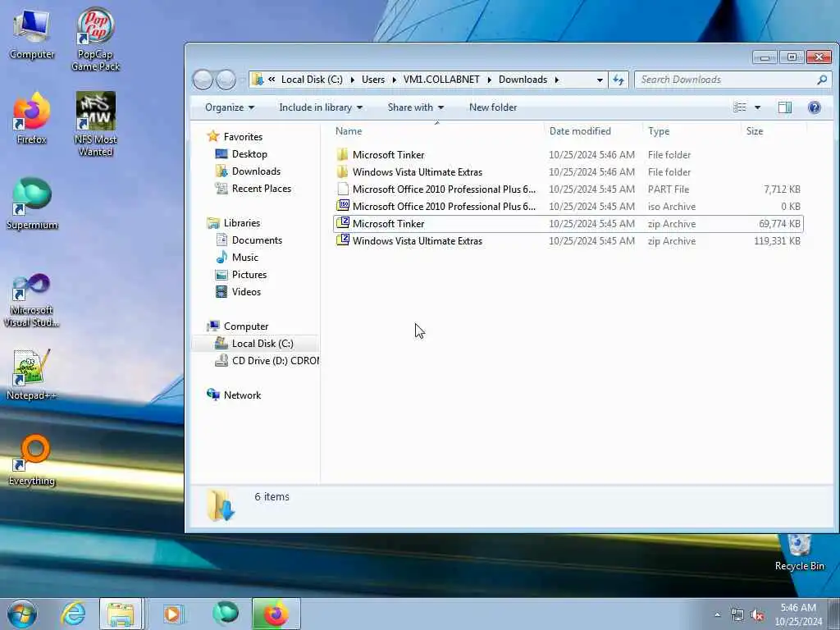
Task: Select the Office 2010 PART file
Action: (568, 189)
